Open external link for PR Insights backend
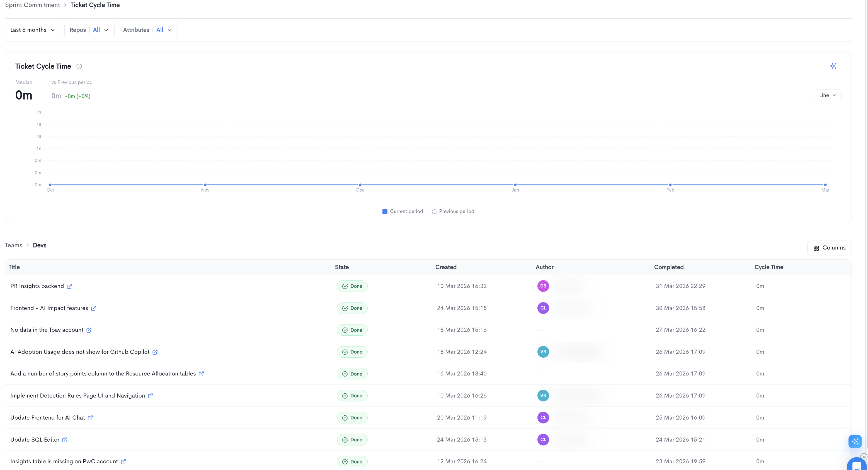Image resolution: width=868 pixels, height=470 pixels. pos(69,286)
